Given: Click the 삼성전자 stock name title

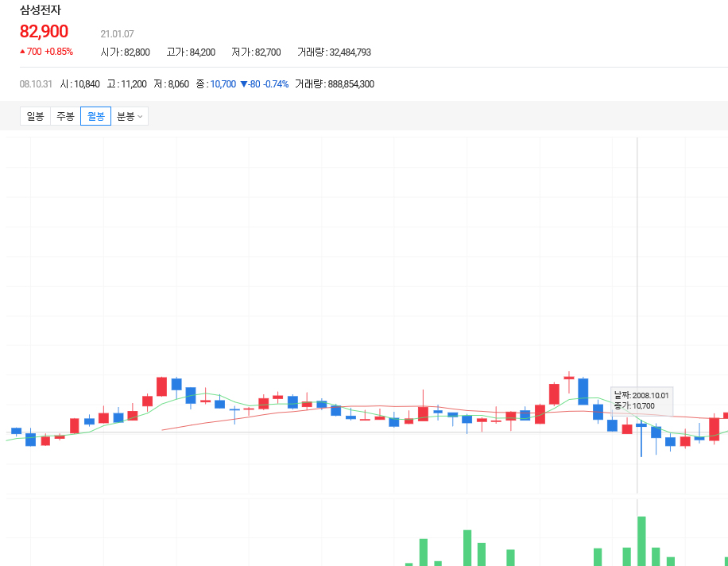Looking at the screenshot, I should [x=41, y=10].
